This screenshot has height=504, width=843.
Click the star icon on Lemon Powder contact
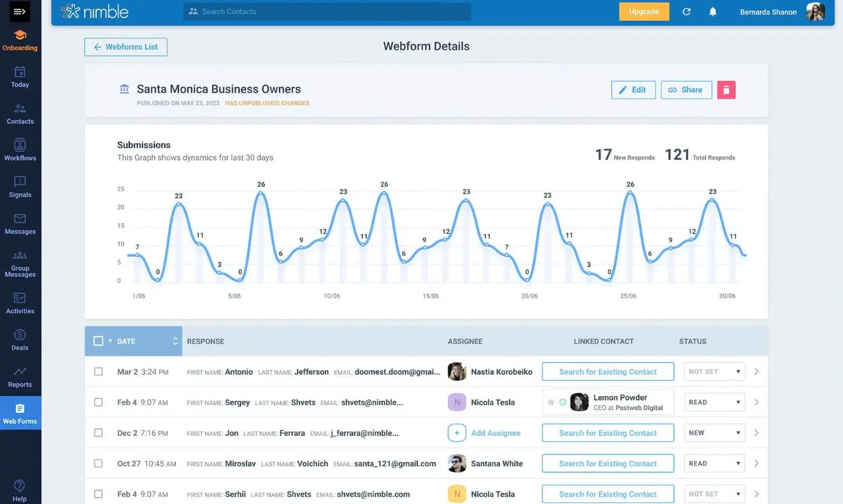551,402
